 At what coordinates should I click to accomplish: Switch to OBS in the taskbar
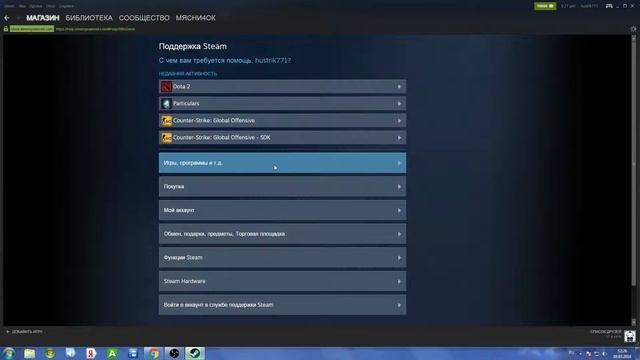tap(174, 353)
